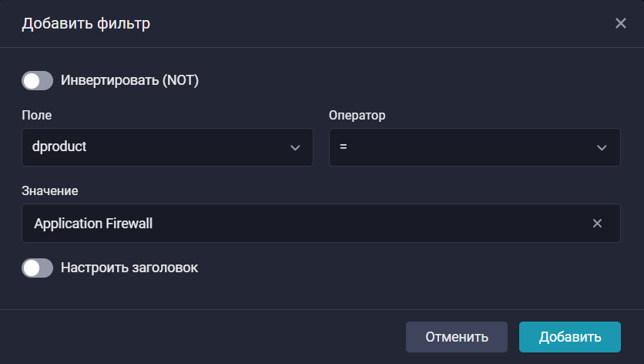Click the Инвертировать (NOT) label text
Screen dimensions: 644x364
coord(129,80)
